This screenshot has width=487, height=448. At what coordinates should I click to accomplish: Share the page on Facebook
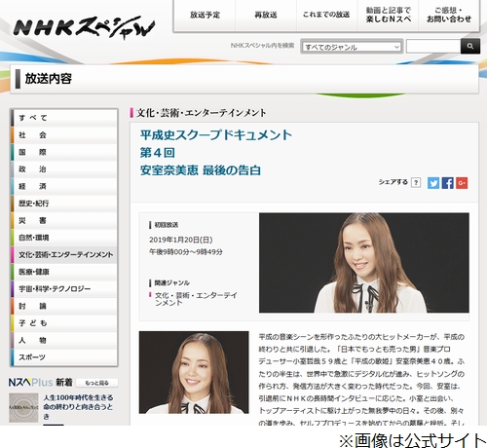tap(447, 183)
